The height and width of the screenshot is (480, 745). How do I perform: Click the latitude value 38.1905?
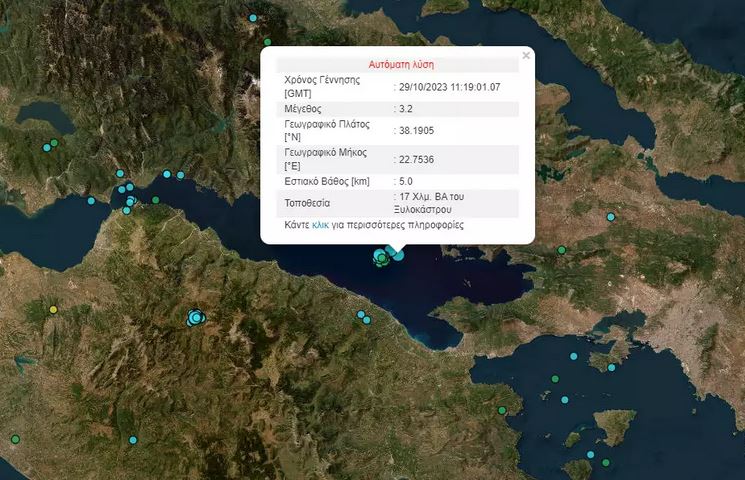click(416, 130)
